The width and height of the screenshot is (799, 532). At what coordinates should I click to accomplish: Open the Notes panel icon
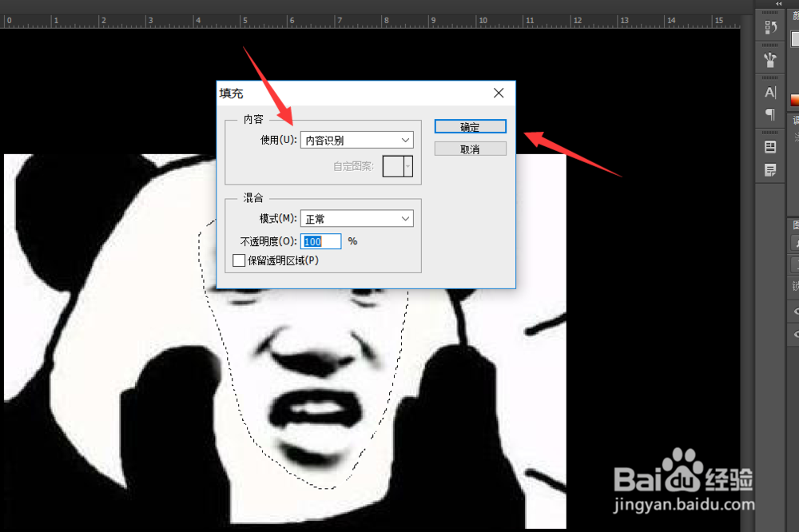tap(770, 169)
